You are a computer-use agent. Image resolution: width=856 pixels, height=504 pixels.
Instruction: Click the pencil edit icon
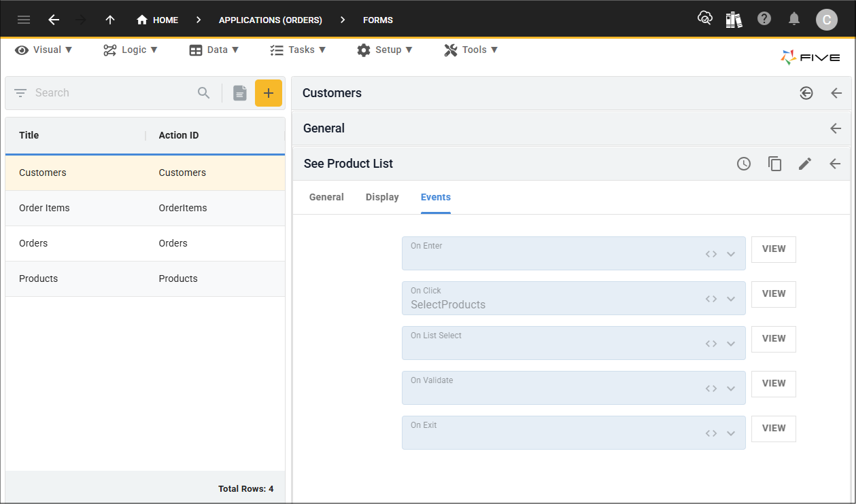tap(805, 164)
